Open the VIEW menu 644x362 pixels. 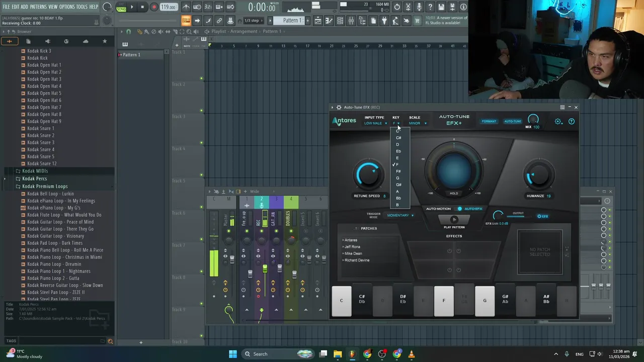tap(53, 7)
